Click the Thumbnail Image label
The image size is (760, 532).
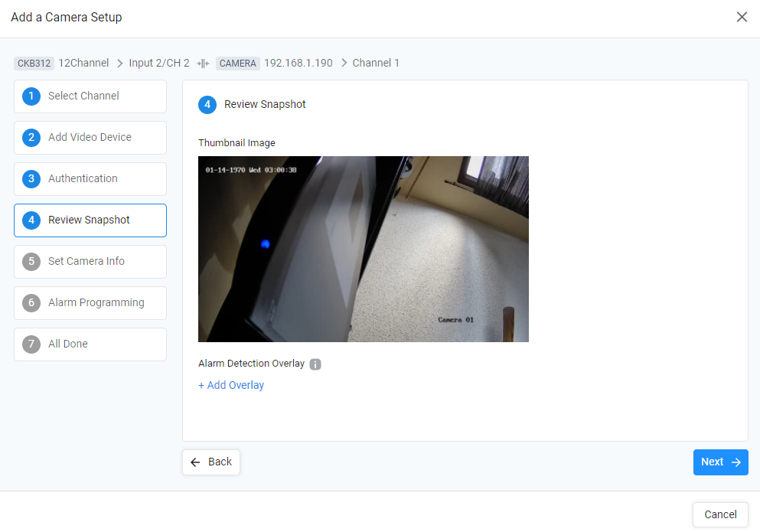[x=236, y=143]
